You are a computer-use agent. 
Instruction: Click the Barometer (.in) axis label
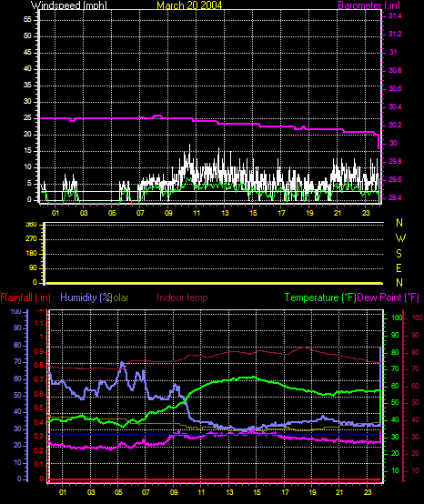pos(369,5)
